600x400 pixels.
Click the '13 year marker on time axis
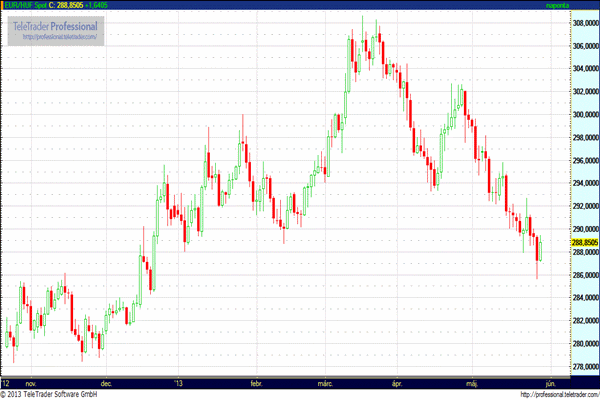(179, 383)
